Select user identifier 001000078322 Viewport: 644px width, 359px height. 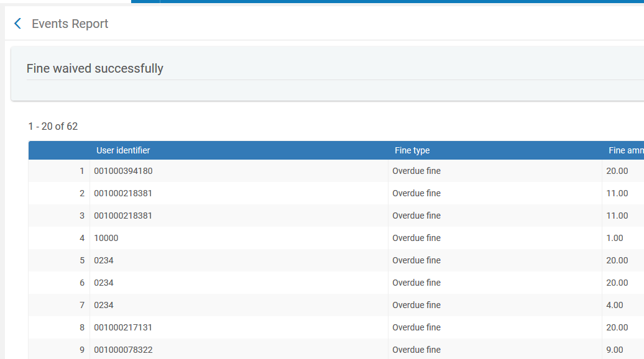(123, 350)
